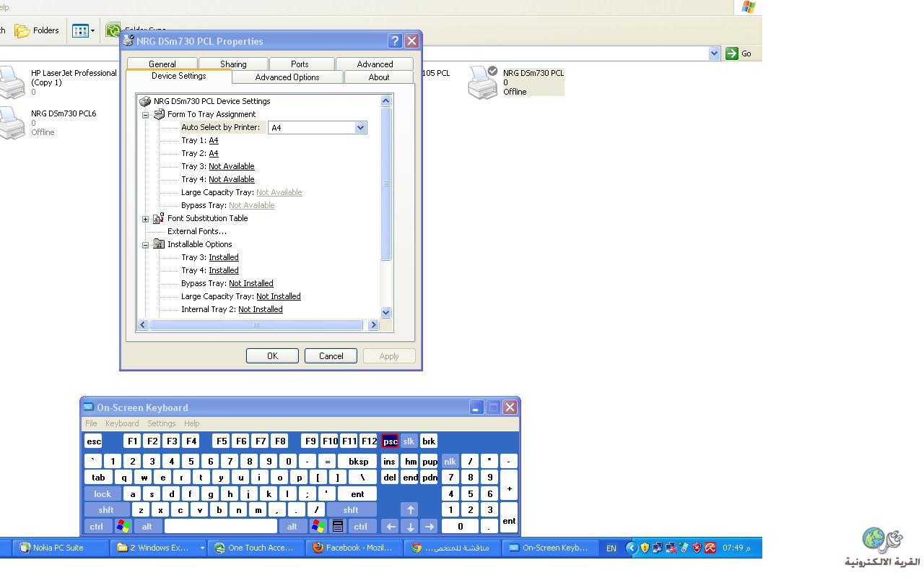Open the Views toolbar icon in Explorer
924x578 pixels.
coord(80,31)
